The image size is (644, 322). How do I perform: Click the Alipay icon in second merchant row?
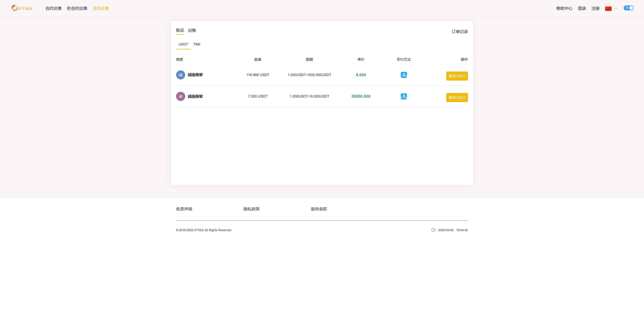tap(404, 96)
